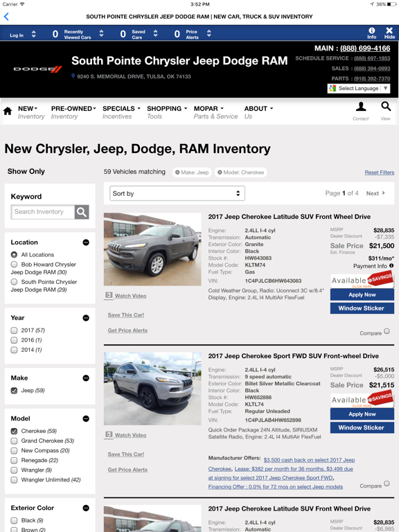Open the silver Cherokee Sport photo
The height and width of the screenshot is (532, 399).
coord(152,389)
